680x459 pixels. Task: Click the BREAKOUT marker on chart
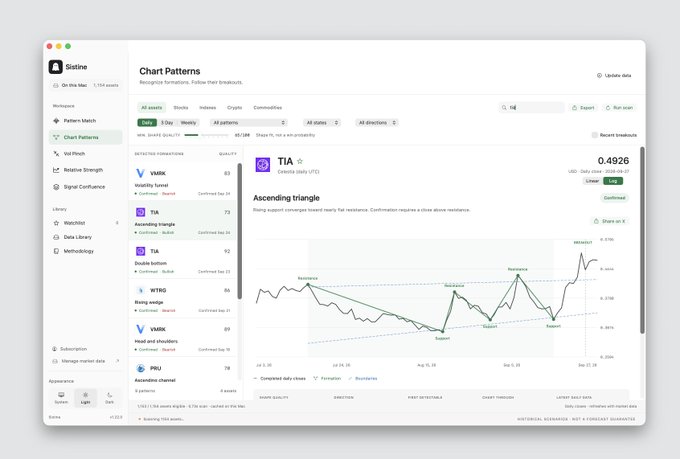pyautogui.click(x=582, y=243)
